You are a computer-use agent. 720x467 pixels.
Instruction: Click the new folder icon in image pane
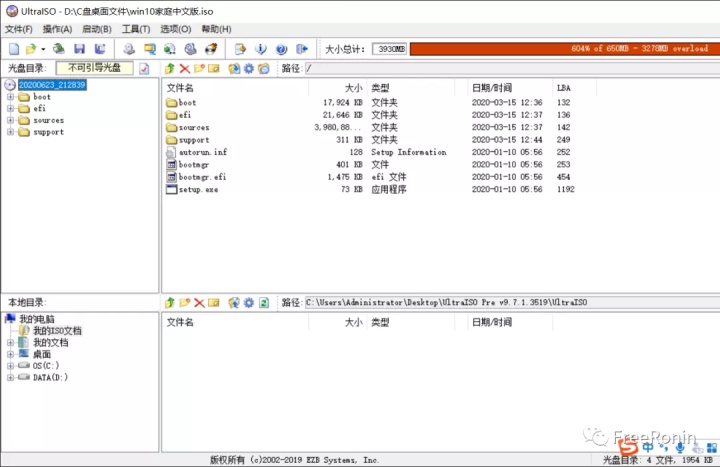[199, 68]
